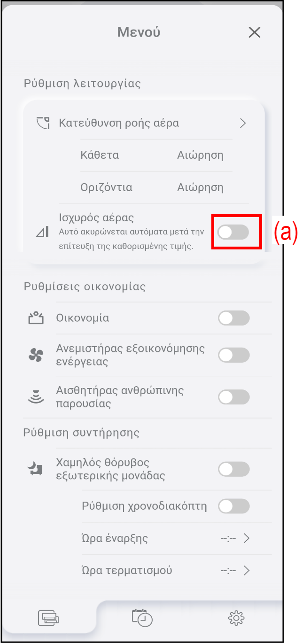Select Κάθετα Αιώρηση airflow row
This screenshot has height=644, width=302.
tap(156, 155)
